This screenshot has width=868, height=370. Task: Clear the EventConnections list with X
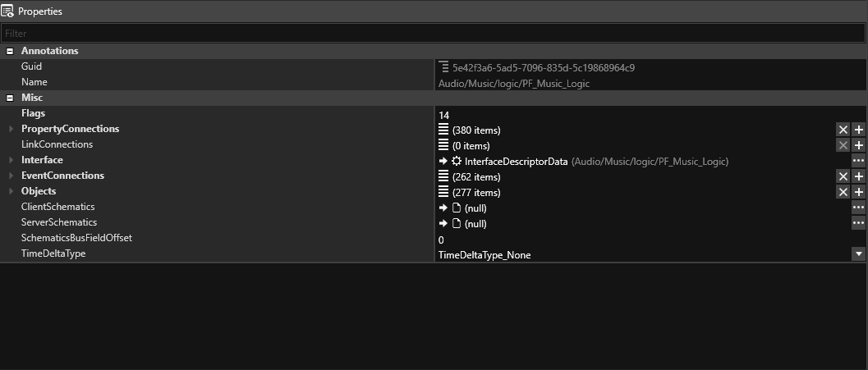tap(843, 176)
